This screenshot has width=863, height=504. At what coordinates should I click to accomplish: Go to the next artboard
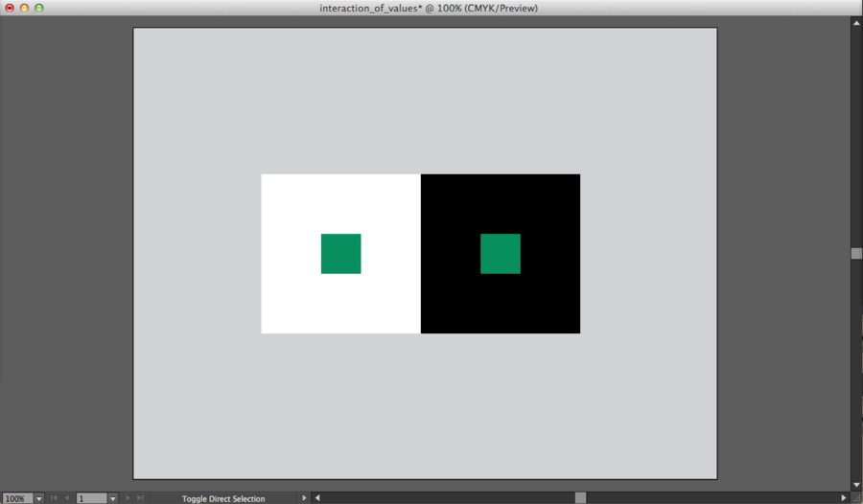point(128,498)
